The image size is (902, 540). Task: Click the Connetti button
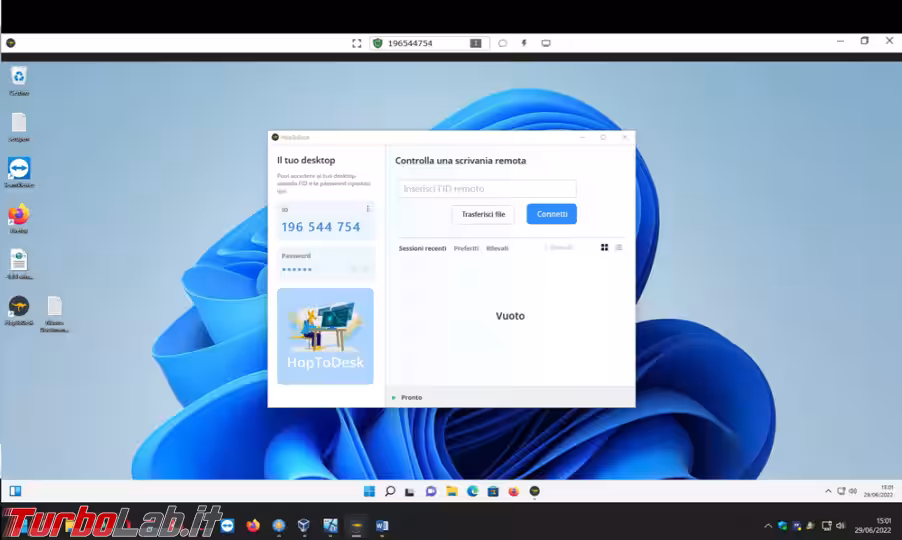(551, 214)
